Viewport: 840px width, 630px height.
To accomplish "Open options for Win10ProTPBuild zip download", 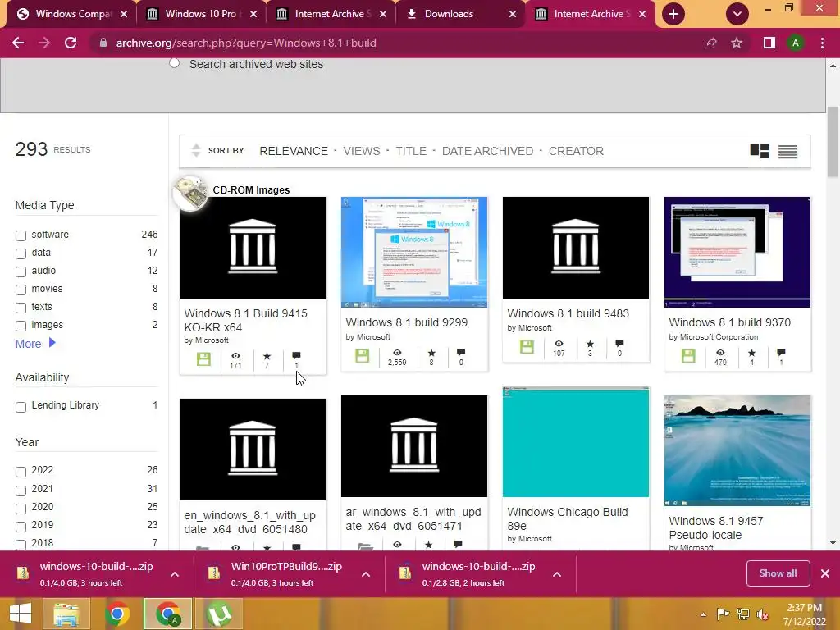I will point(366,574).
